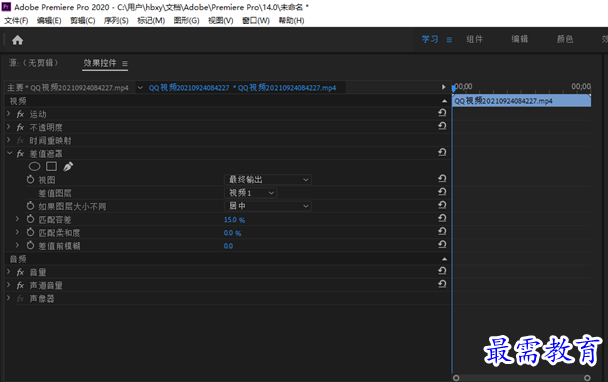Open the 学习 workspace menu icon

coord(449,40)
